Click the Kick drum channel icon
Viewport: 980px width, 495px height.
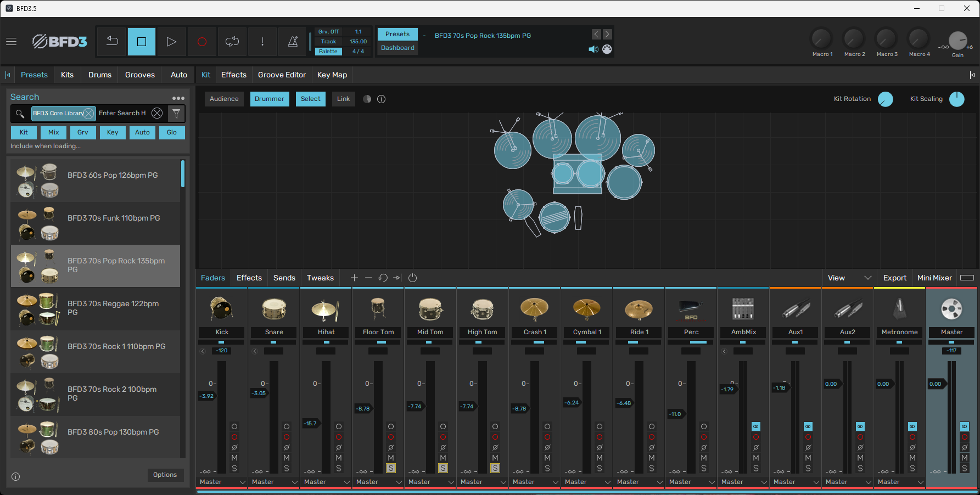click(222, 308)
